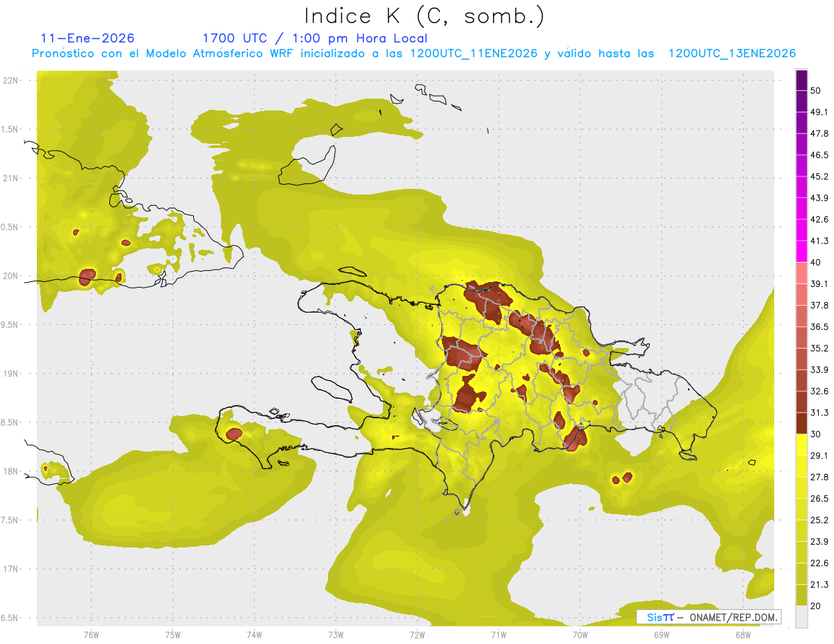Click the colorbar value 49.1

coord(819,112)
